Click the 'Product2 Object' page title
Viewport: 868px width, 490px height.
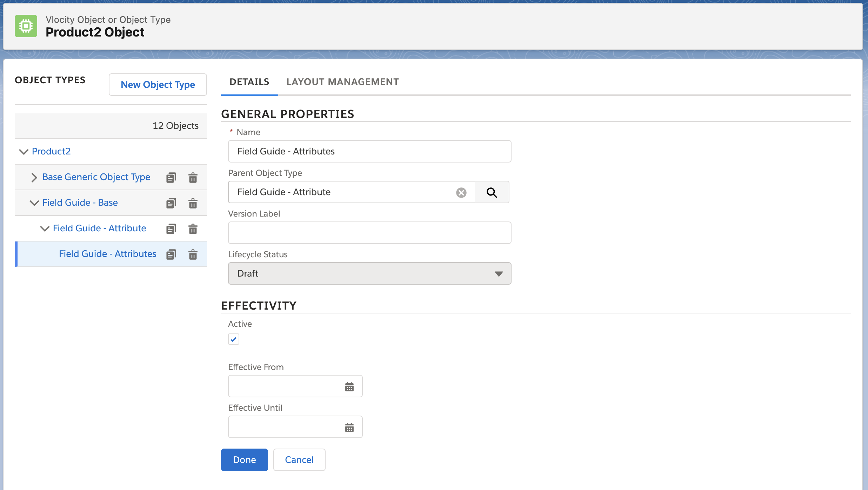point(95,32)
